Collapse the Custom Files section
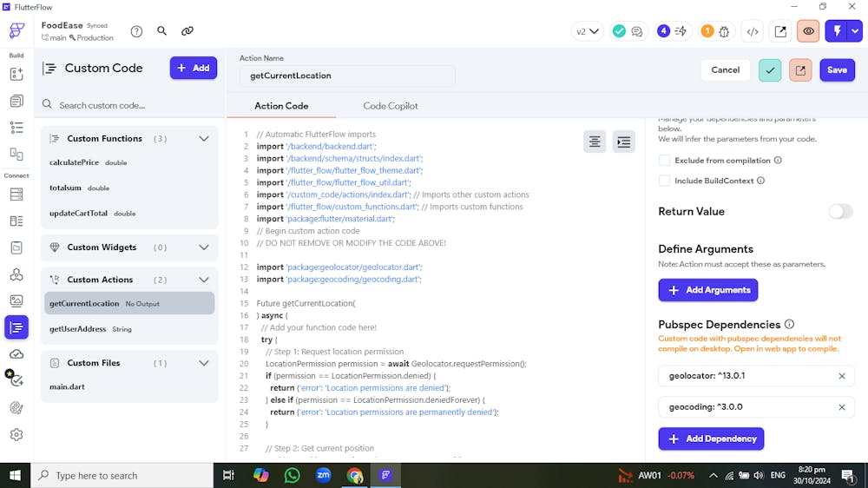Viewport: 868px width, 488px height. [204, 363]
